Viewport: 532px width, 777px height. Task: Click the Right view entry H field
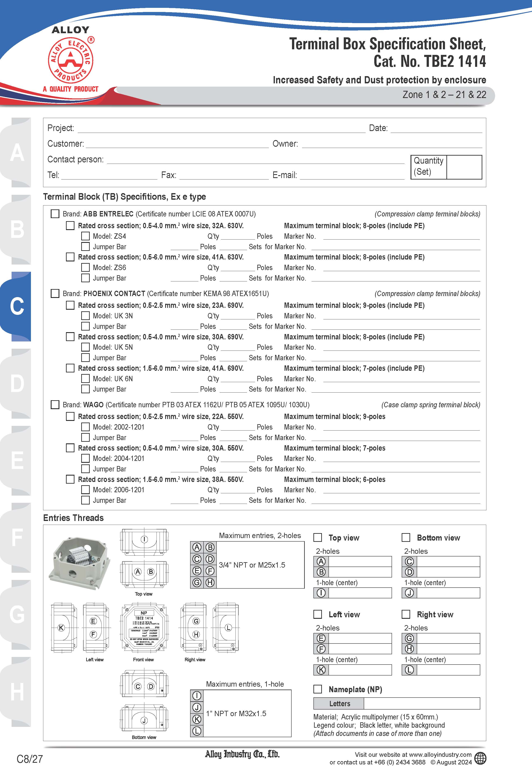tap(448, 649)
